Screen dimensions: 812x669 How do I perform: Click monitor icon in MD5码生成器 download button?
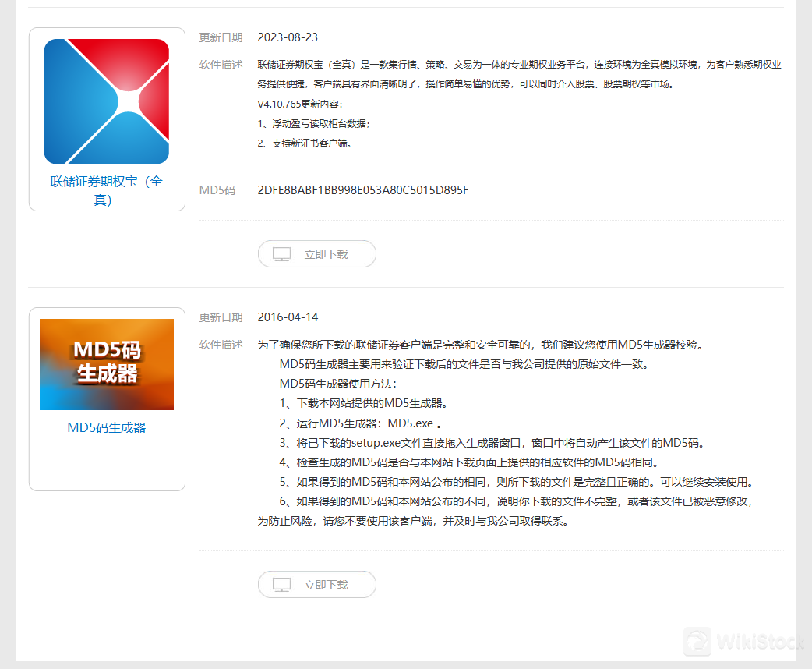[282, 585]
